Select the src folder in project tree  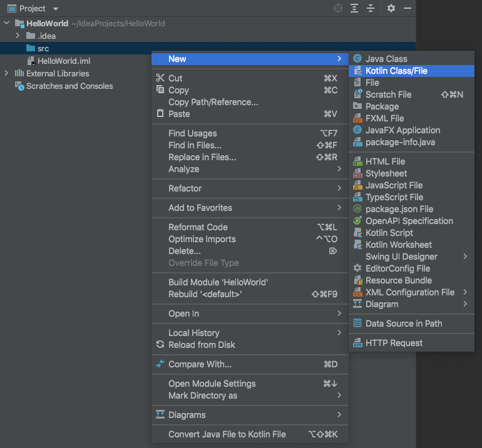coord(208,48)
